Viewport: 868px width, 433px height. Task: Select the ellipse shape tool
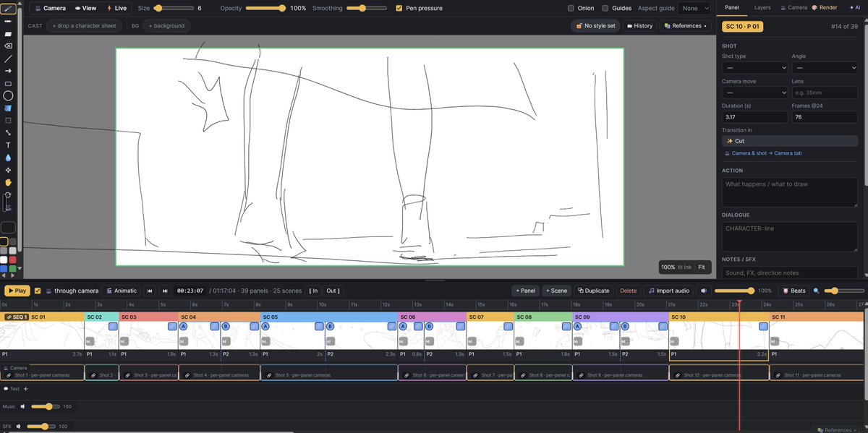[8, 95]
